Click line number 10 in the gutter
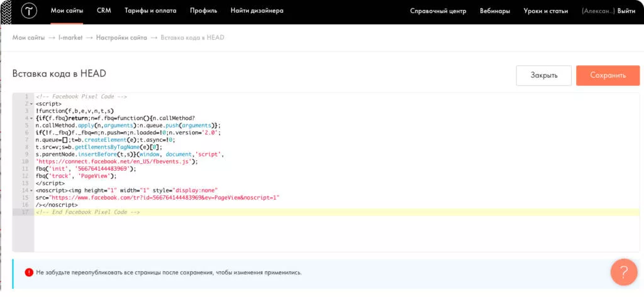This screenshot has height=297, width=644. [x=26, y=161]
